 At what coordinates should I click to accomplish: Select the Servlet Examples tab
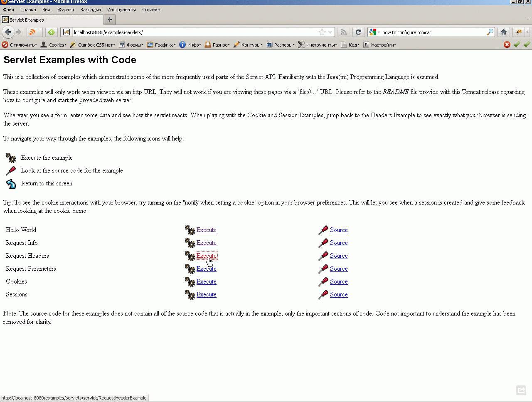tap(52, 20)
